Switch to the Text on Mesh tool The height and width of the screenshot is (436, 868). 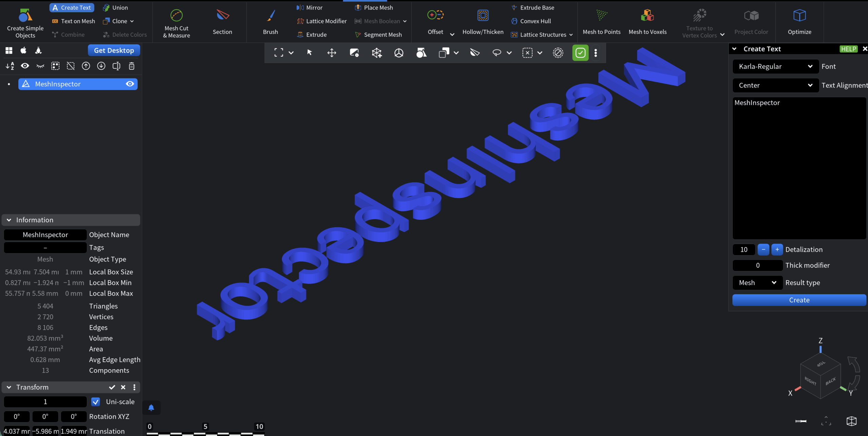pos(73,21)
